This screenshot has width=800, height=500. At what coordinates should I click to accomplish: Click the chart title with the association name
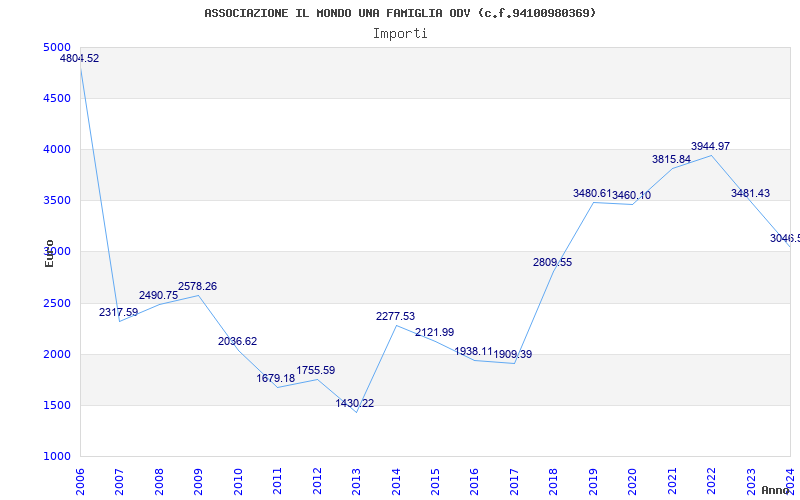(x=400, y=13)
